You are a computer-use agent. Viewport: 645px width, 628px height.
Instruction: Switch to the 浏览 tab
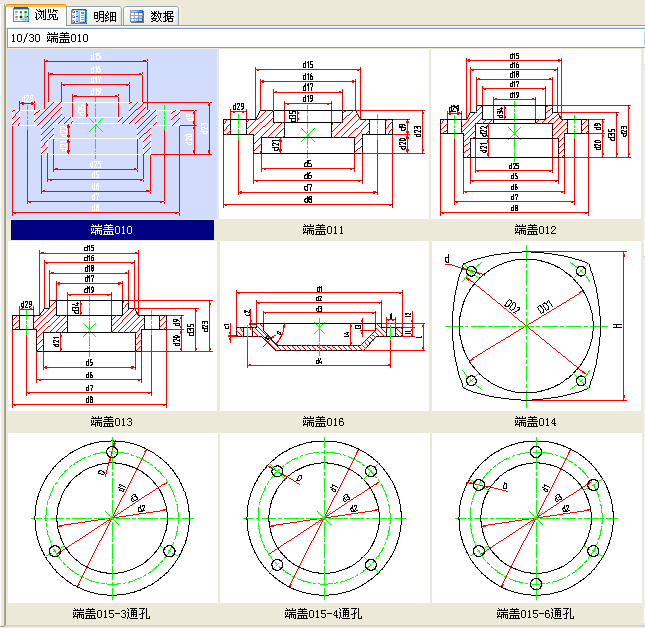pyautogui.click(x=35, y=15)
